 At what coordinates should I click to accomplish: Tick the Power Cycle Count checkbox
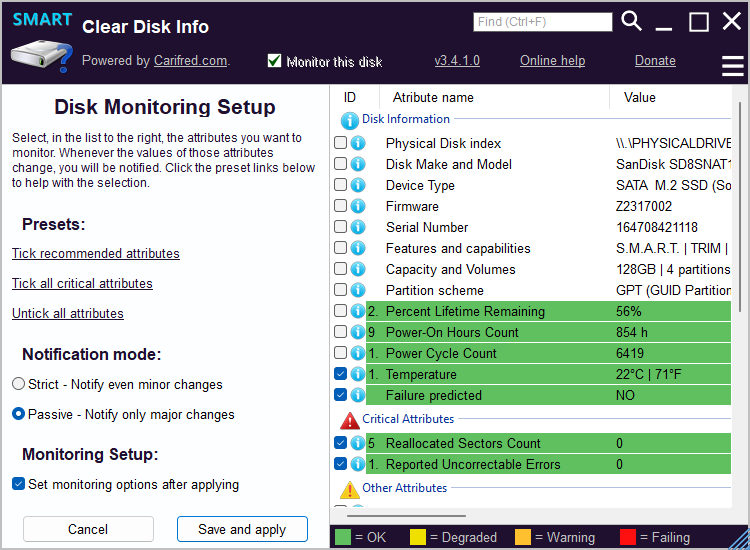[x=340, y=352]
